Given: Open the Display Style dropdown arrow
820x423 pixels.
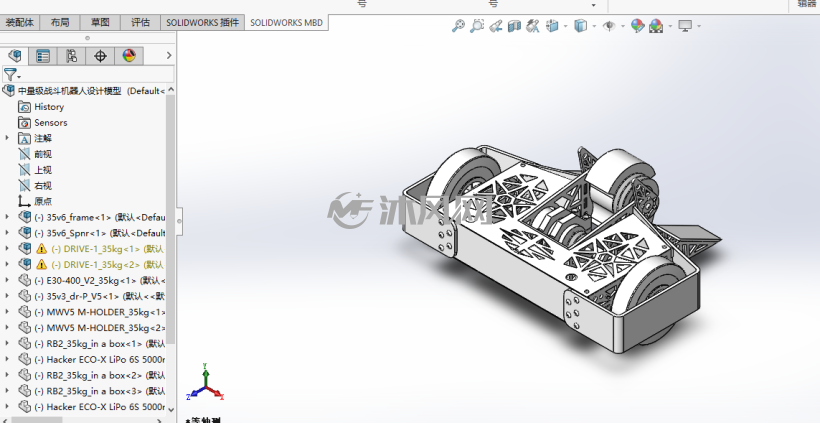Looking at the screenshot, I should pyautogui.click(x=594, y=26).
